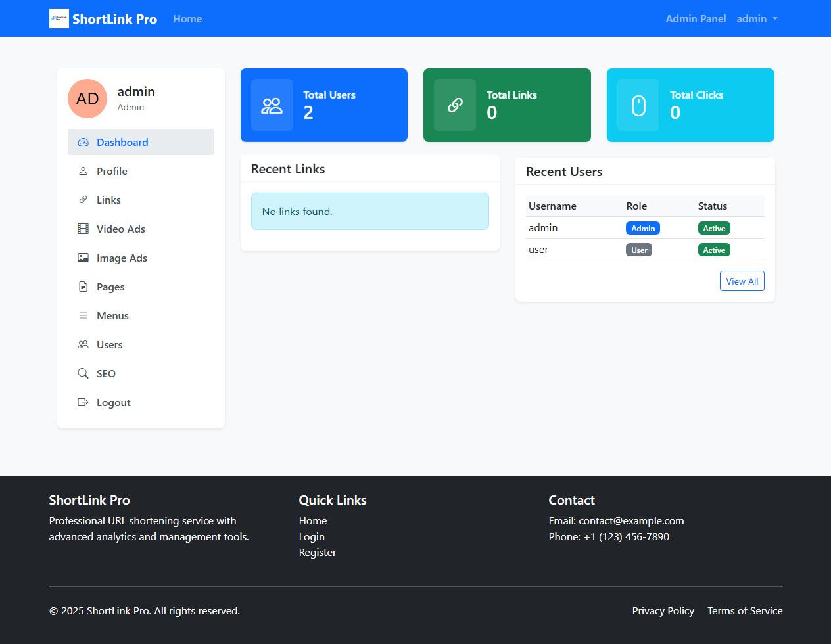Open Pages from the sidebar

141,287
